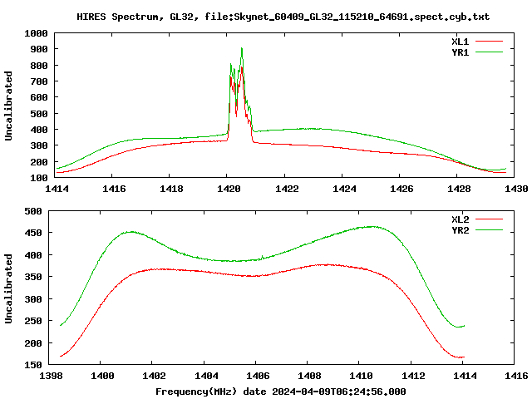Click the small spike on YR2 near 1406

point(263,257)
